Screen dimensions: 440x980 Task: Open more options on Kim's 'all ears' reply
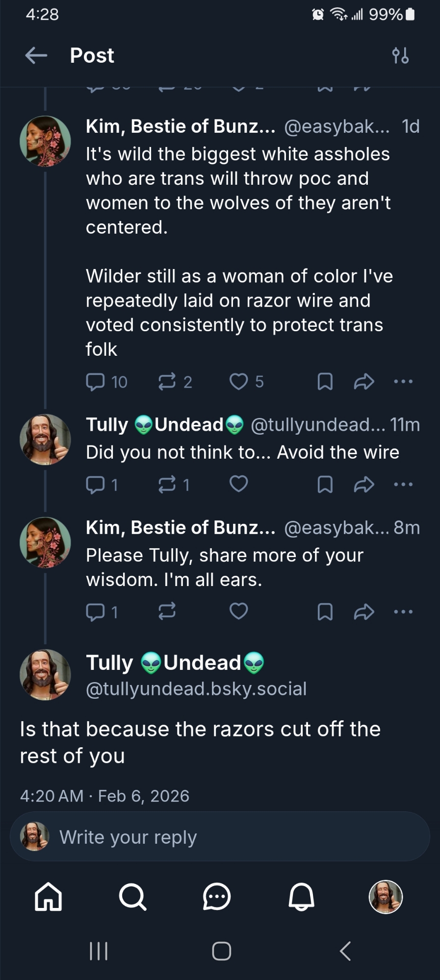pyautogui.click(x=403, y=612)
